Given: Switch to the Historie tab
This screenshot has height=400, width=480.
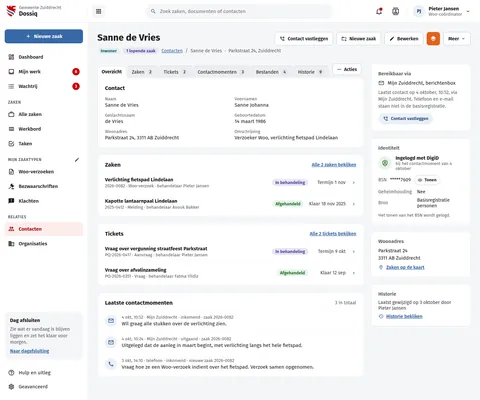Looking at the screenshot, I should (x=310, y=72).
